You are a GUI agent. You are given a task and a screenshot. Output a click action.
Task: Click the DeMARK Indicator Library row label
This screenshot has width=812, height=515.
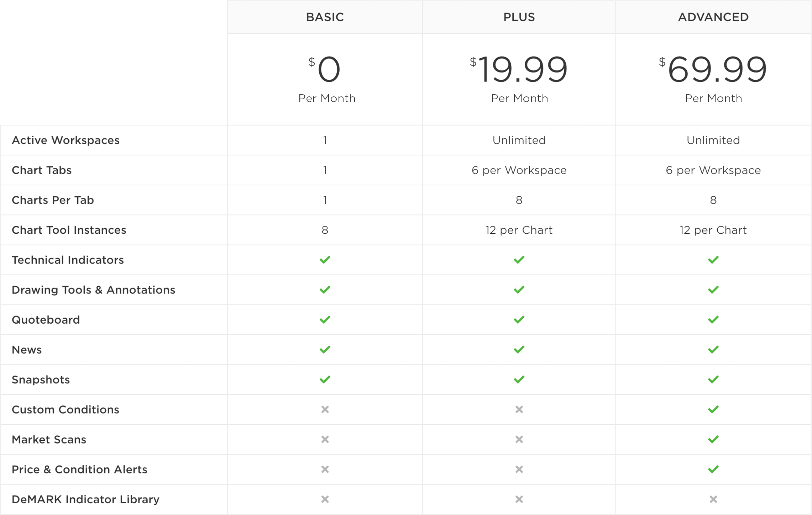point(85,499)
